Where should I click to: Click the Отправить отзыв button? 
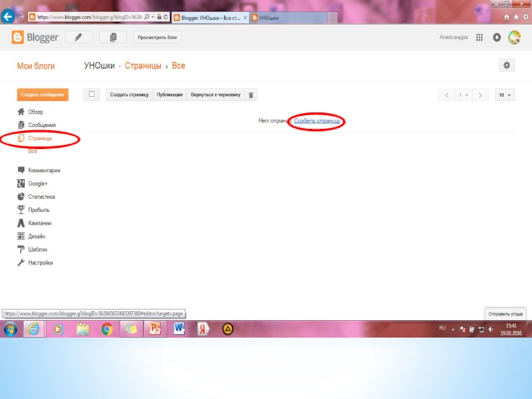pyautogui.click(x=505, y=314)
